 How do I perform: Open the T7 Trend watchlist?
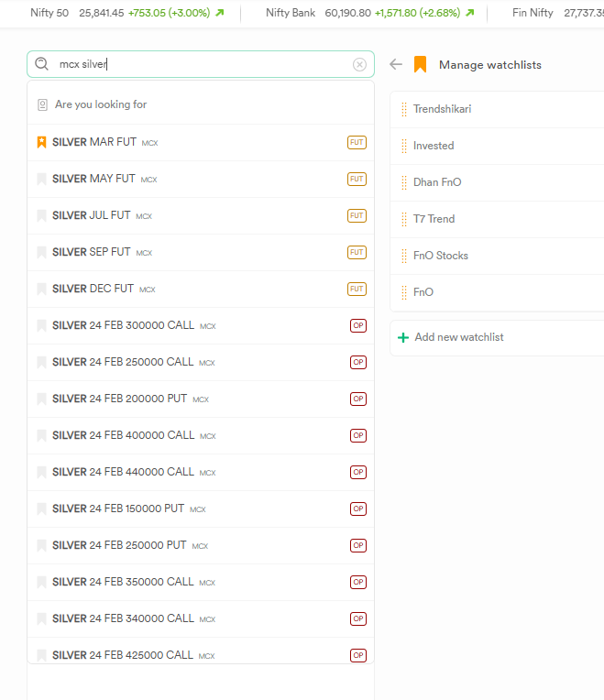[434, 219]
